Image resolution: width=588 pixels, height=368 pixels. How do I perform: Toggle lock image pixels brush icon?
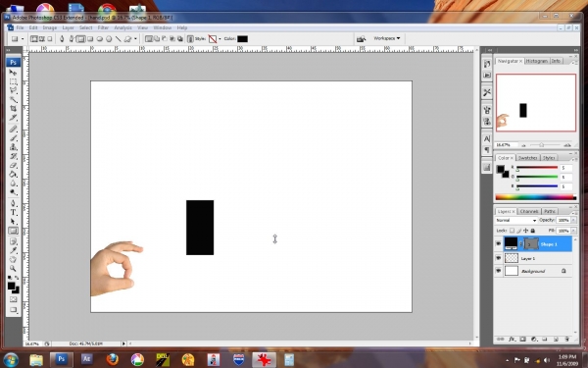(519, 231)
